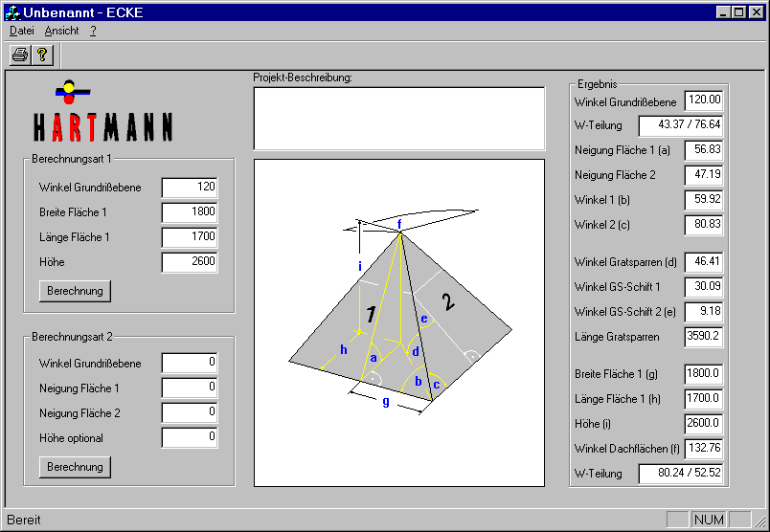Open the Ansicht menu
Viewport: 770px width, 532px height.
point(61,31)
